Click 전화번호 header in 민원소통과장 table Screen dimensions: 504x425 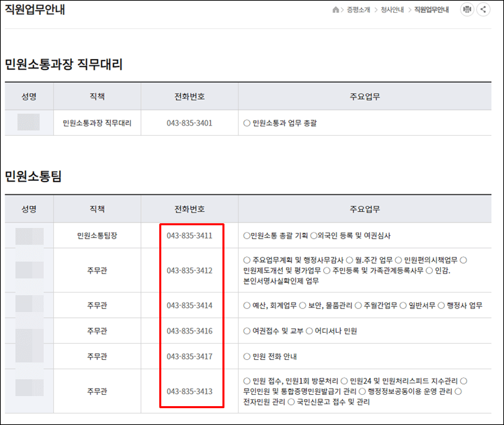pyautogui.click(x=190, y=97)
